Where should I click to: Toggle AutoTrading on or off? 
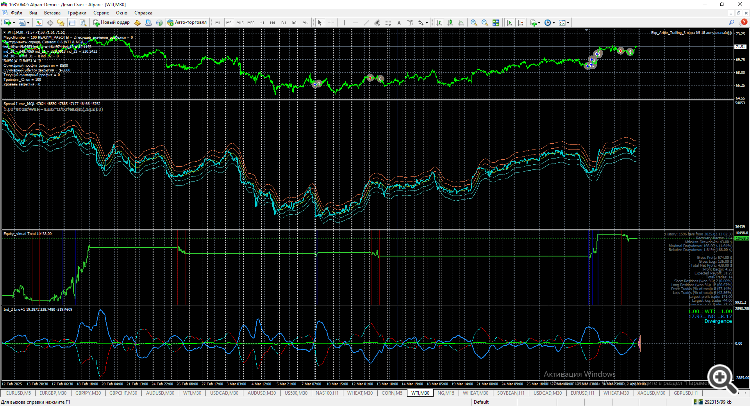tap(187, 22)
